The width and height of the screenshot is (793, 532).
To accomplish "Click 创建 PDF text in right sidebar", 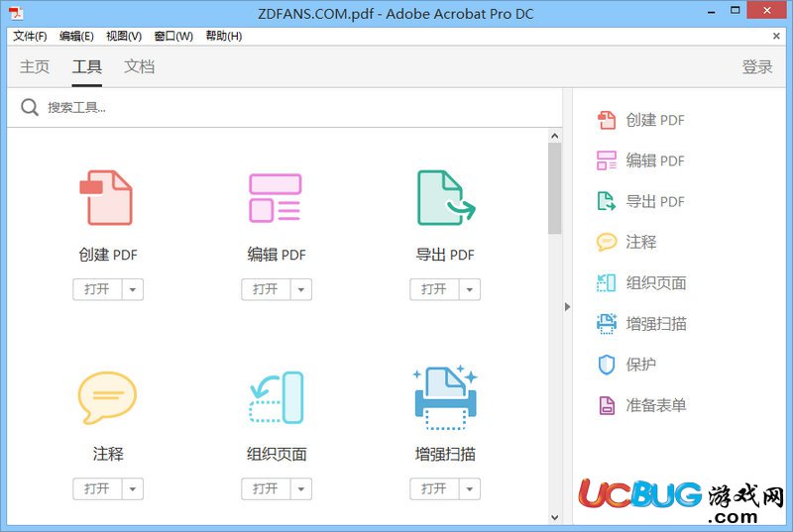I will coord(655,120).
